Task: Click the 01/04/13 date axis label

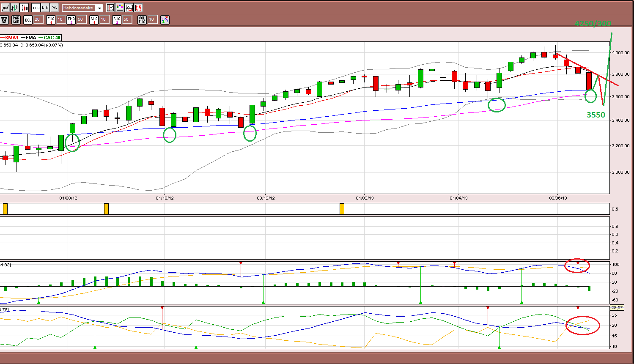Action: [x=458, y=198]
